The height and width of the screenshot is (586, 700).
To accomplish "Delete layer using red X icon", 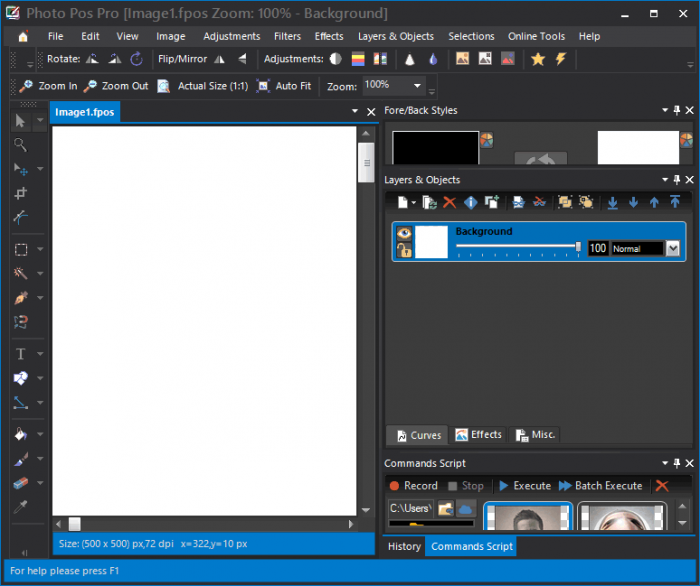I will coord(449,202).
